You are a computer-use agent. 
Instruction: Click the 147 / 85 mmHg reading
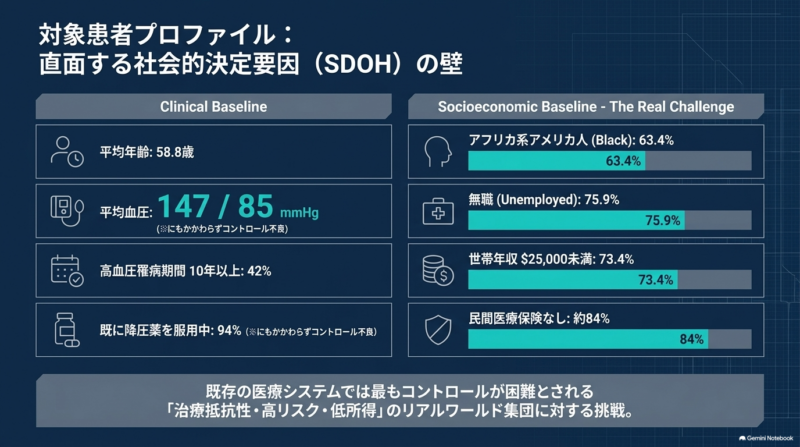click(238, 207)
